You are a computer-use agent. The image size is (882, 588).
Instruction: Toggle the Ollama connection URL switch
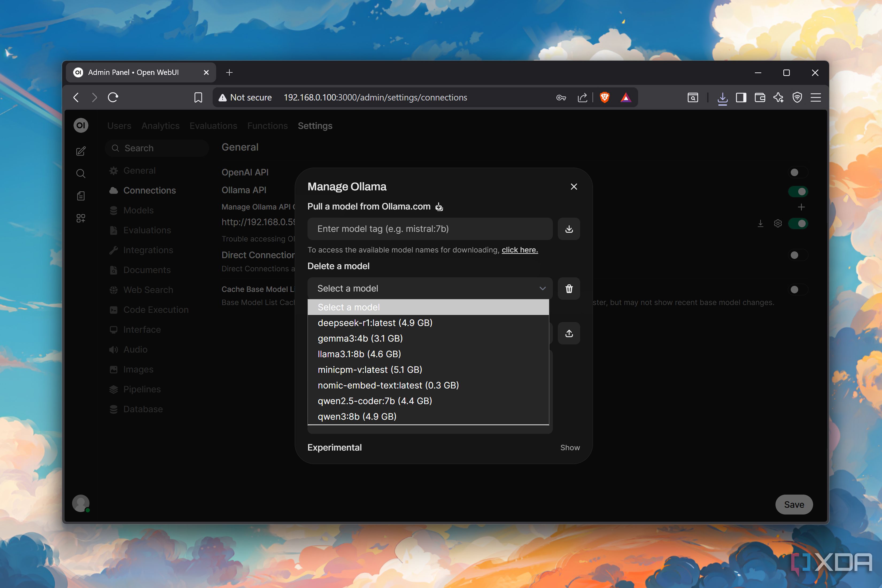(x=798, y=223)
